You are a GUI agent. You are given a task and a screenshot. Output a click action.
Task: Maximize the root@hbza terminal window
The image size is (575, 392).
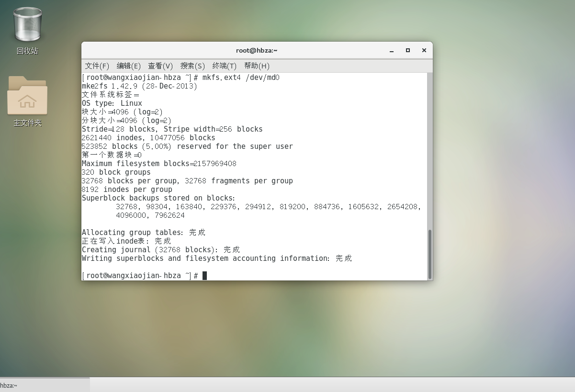pos(408,50)
